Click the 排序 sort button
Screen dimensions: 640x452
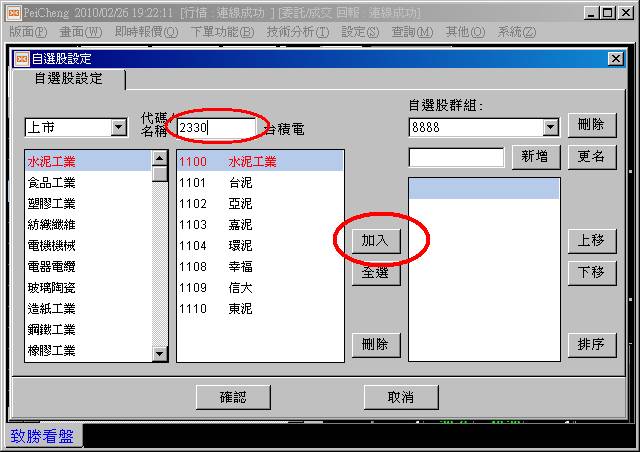click(x=591, y=345)
